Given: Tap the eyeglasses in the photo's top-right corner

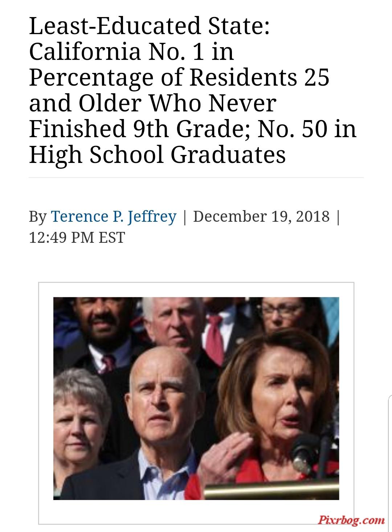Looking at the screenshot, I should (282, 308).
